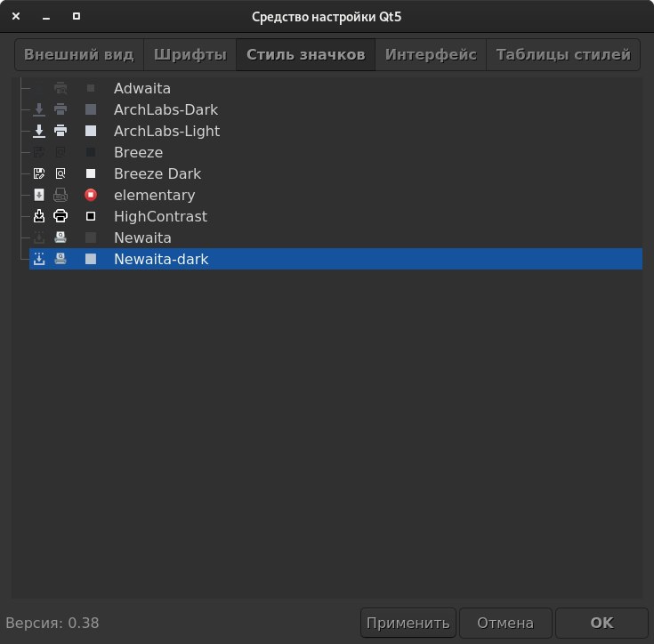Click ArchLabs-Dark printer preview icon
Screen dimensions: 654x644
pyautogui.click(x=61, y=109)
